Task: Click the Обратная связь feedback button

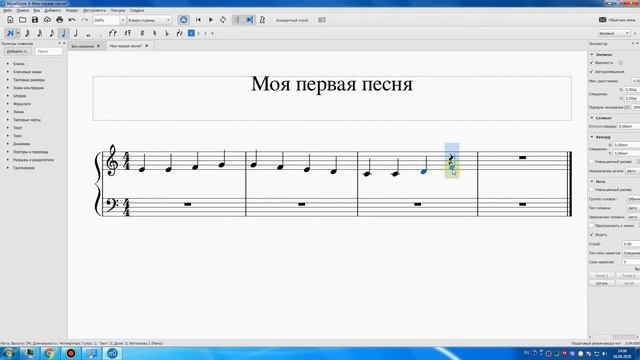Action: pyautogui.click(x=617, y=20)
